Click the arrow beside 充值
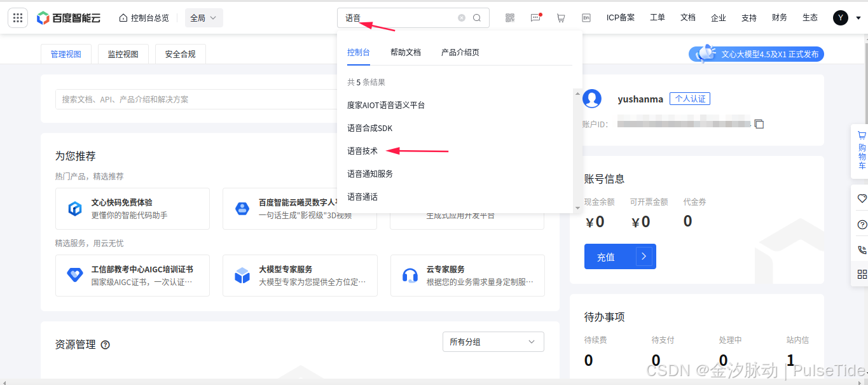This screenshot has height=385, width=868. click(x=644, y=256)
